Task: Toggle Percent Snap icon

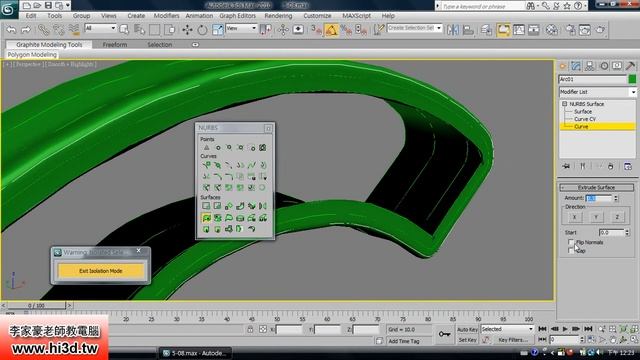Action: [347, 29]
